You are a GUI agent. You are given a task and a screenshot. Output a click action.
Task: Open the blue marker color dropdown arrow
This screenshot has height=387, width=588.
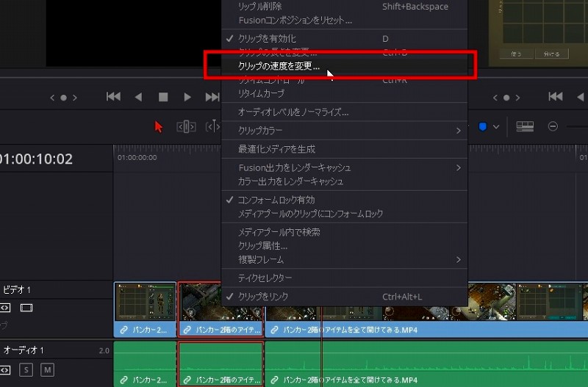[x=496, y=126]
